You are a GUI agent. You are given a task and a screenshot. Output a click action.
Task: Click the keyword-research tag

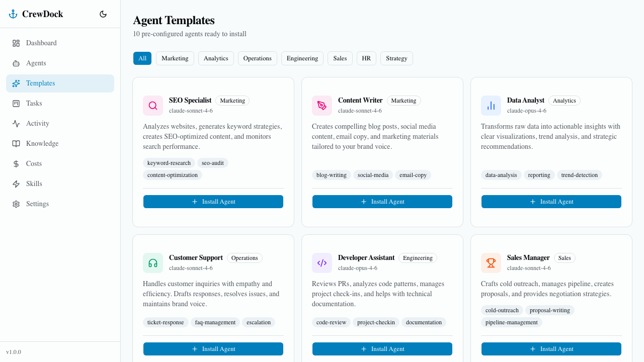tap(169, 162)
